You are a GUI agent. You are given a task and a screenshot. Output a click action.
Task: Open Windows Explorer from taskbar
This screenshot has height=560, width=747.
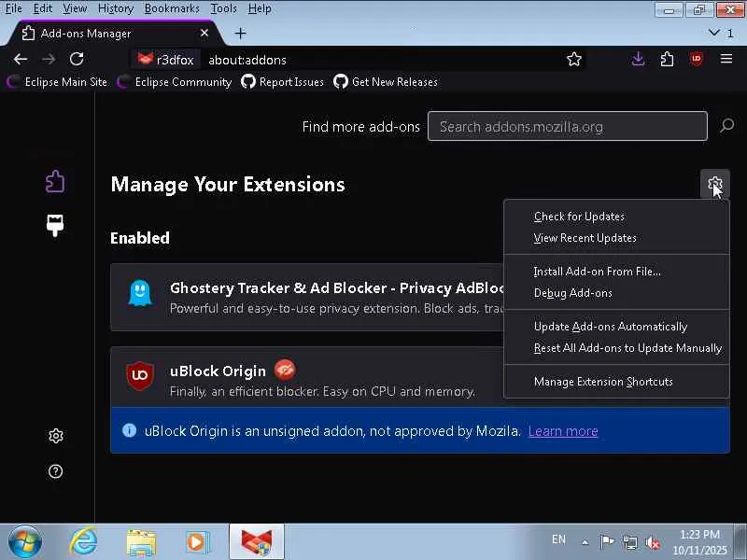(x=141, y=542)
